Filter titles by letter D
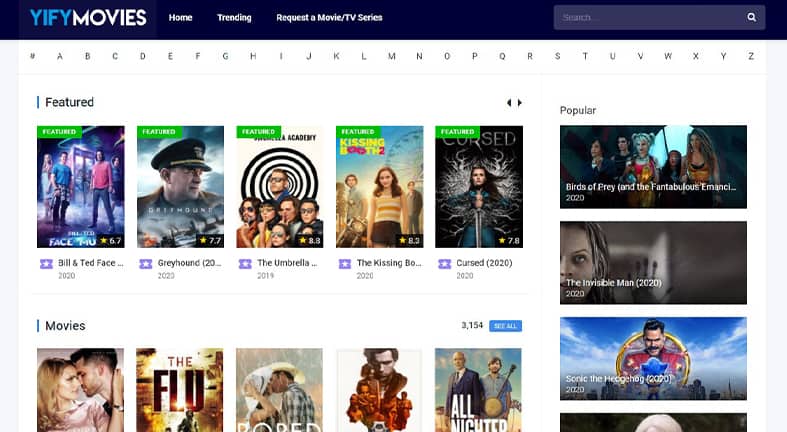Screen dimensions: 787x432 143,56
